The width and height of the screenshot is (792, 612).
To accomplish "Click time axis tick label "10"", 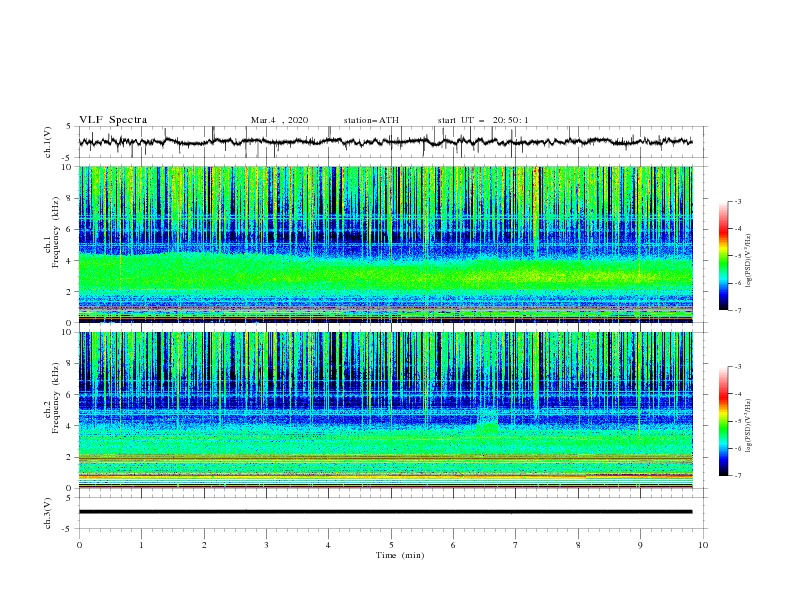I will [703, 545].
